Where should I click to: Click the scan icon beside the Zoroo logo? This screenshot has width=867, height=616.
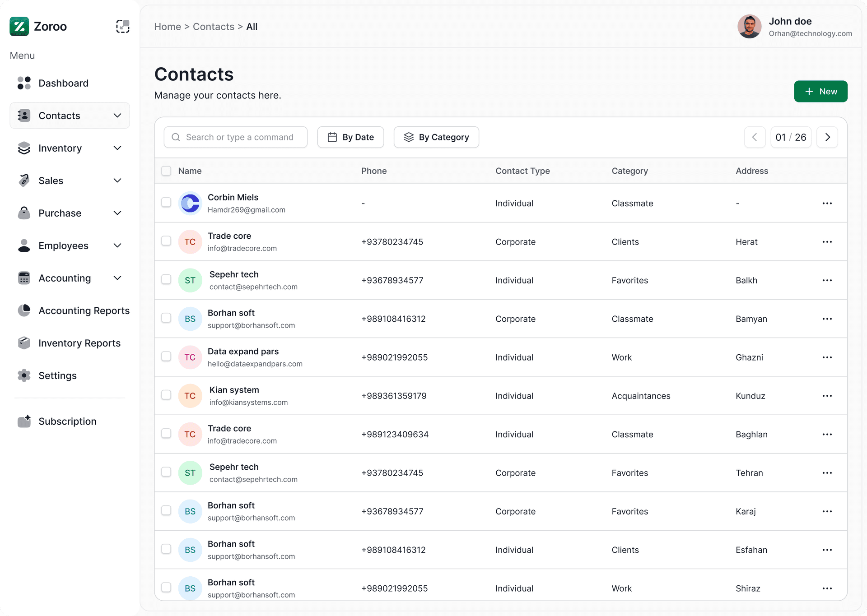(122, 26)
